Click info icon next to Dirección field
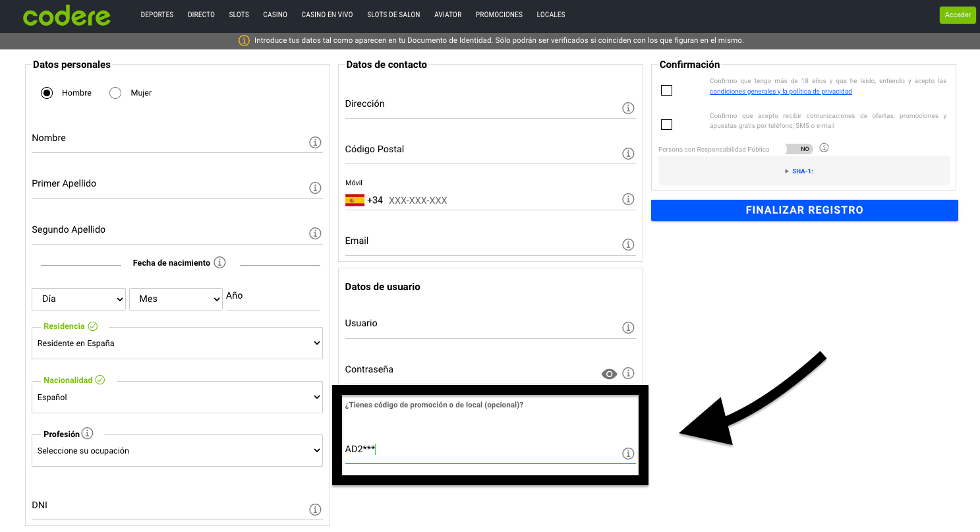Image resolution: width=980 pixels, height=532 pixels. pyautogui.click(x=628, y=108)
